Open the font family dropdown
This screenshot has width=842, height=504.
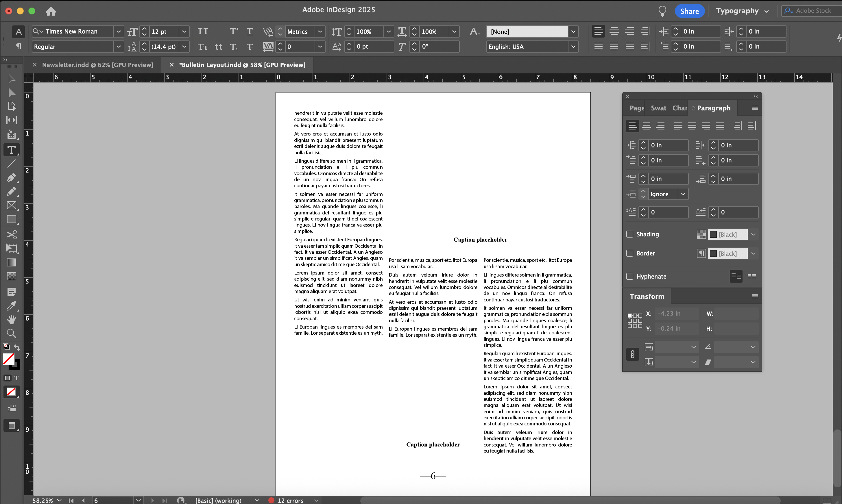pos(118,31)
